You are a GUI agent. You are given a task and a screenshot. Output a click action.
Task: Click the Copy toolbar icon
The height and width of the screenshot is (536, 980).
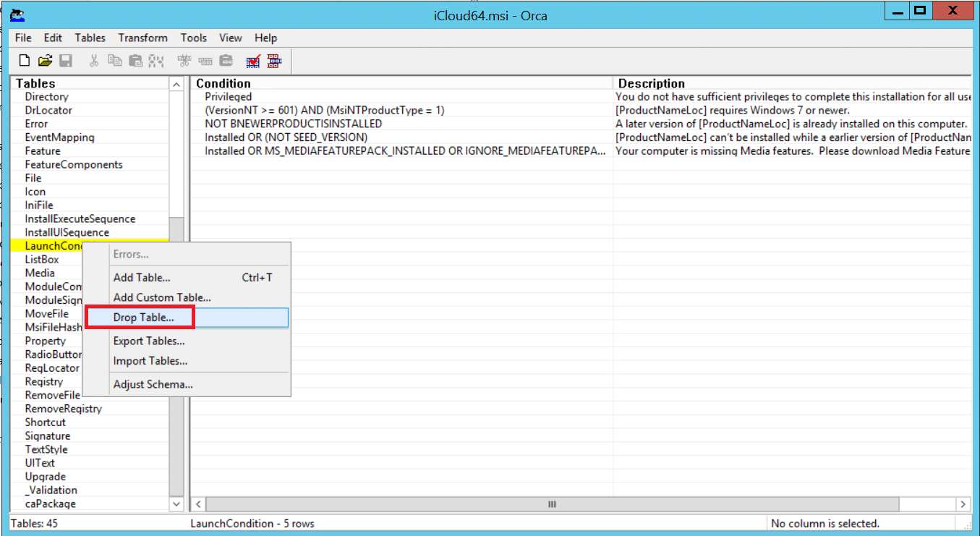(114, 61)
